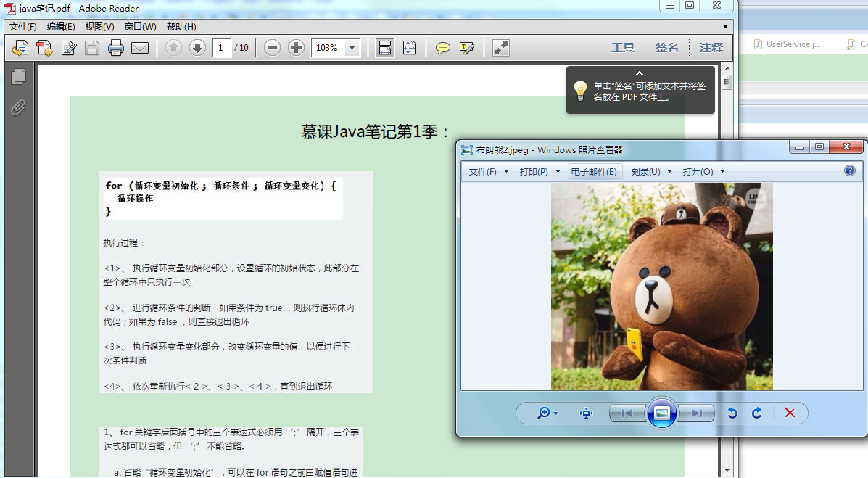This screenshot has width=868, height=478.
Task: Select the highlight text tool
Action: (x=465, y=48)
